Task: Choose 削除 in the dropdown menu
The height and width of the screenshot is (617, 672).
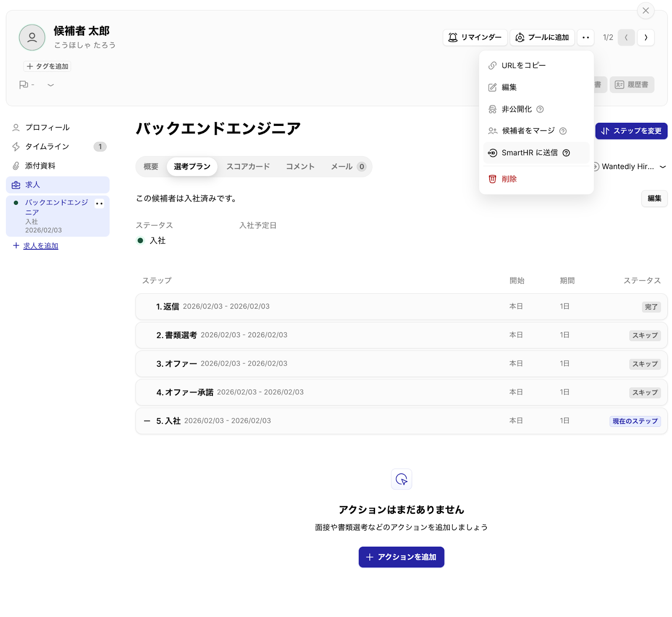Action: click(x=509, y=179)
